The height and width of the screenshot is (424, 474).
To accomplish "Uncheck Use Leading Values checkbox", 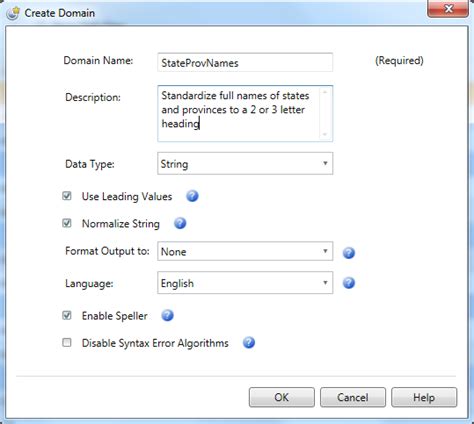I will click(x=67, y=196).
